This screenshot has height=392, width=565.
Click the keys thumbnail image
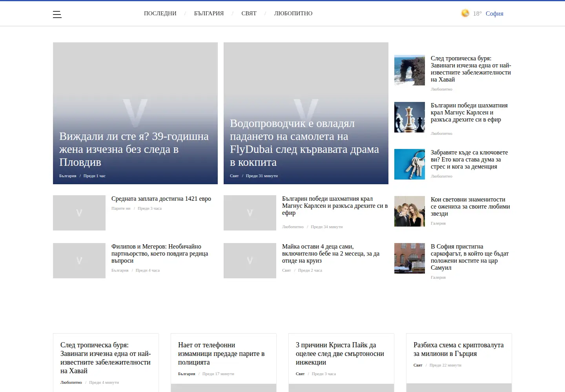coord(410,164)
